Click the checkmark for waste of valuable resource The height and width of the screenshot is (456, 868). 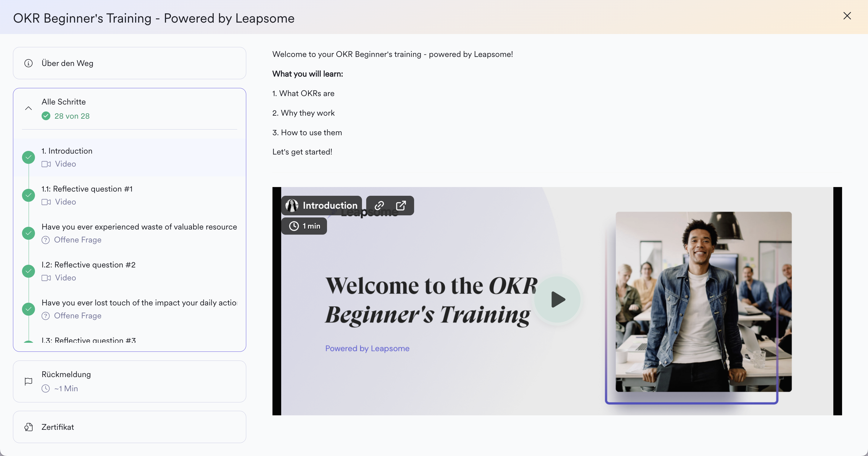[28, 233]
